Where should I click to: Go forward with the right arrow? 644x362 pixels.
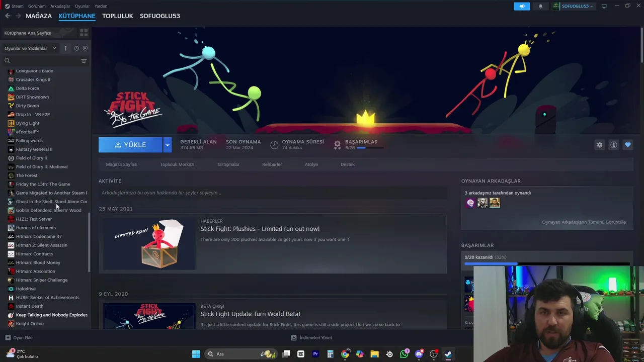18,16
